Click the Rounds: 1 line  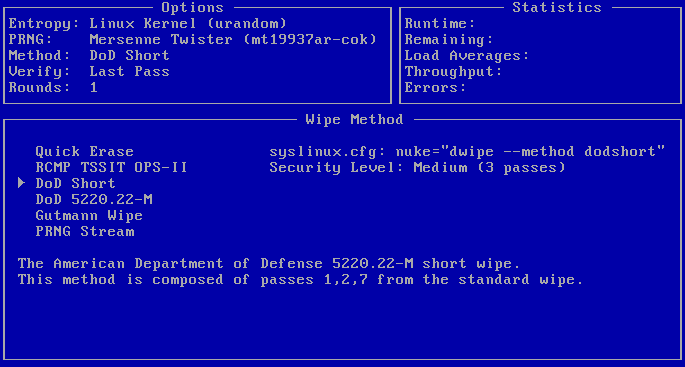53,87
